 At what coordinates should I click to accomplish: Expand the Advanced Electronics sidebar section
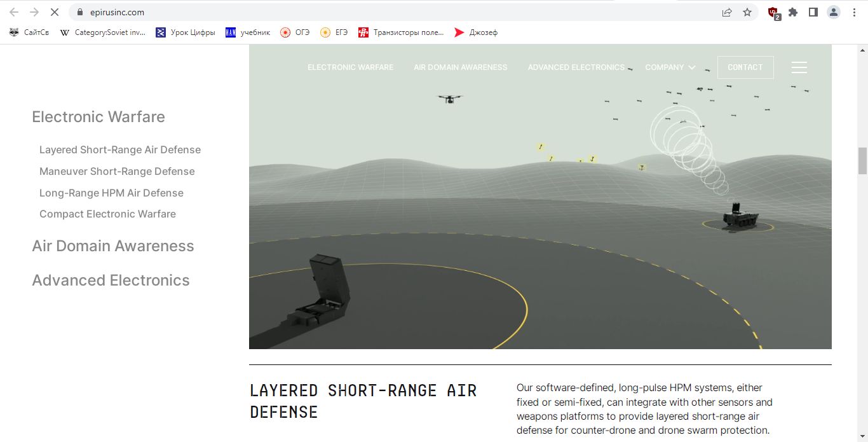[111, 280]
